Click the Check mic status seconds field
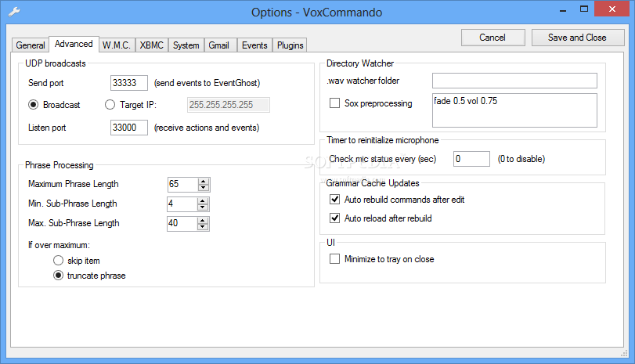This screenshot has height=364, width=635. point(471,159)
